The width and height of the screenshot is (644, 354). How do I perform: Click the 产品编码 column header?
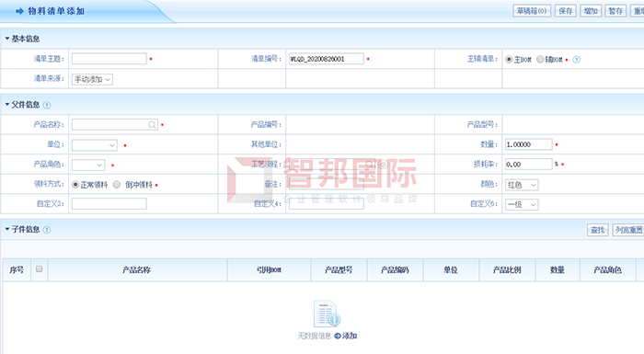pos(395,270)
